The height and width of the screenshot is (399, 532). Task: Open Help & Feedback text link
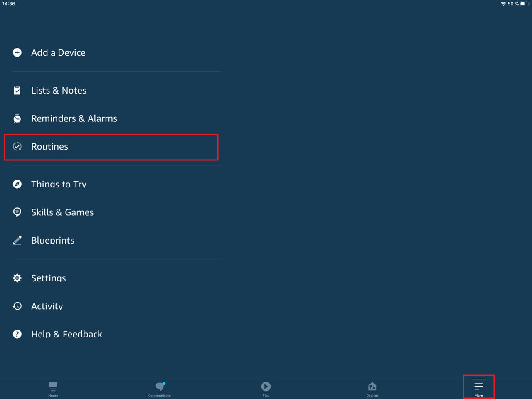(x=66, y=334)
